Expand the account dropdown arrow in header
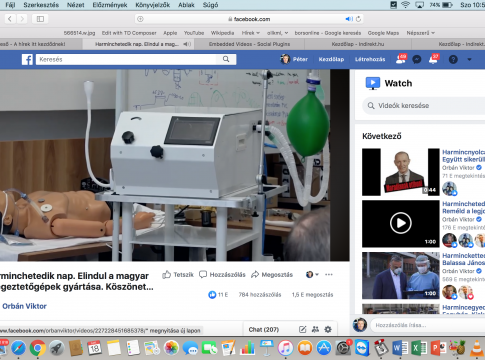485x360 pixels. coord(469,59)
